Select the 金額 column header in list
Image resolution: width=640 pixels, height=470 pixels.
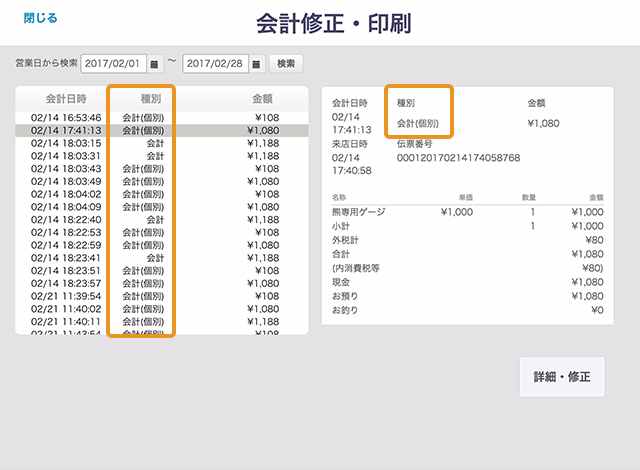pyautogui.click(x=262, y=99)
